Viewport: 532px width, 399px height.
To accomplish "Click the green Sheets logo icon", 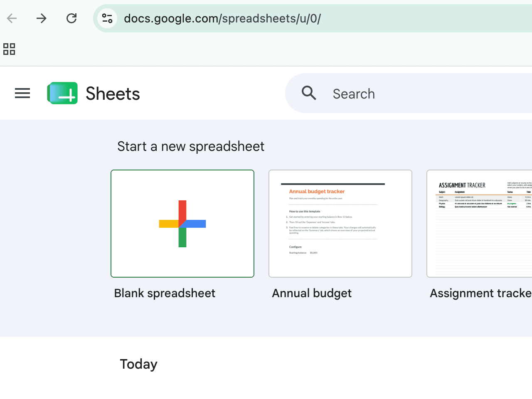I will [62, 93].
